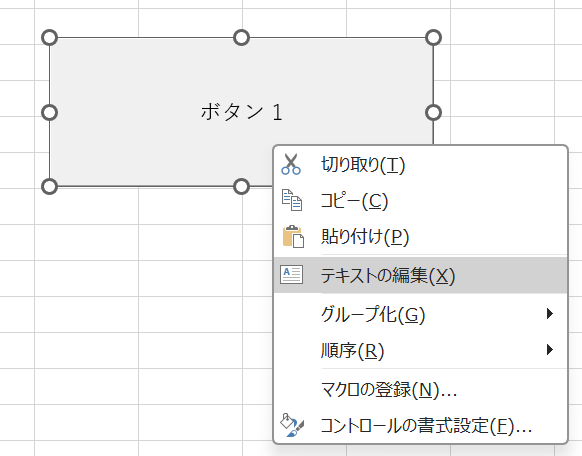Open コントロールの書式設定(F)... dialog

pyautogui.click(x=421, y=426)
